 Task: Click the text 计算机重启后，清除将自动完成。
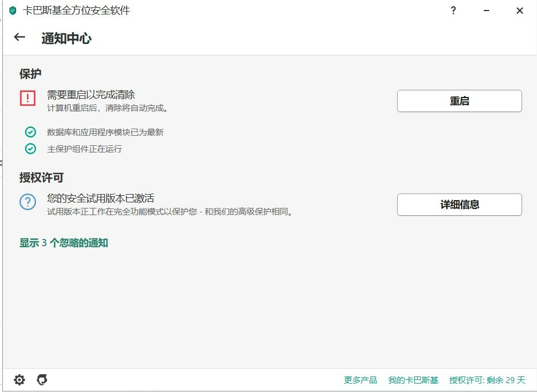(108, 108)
